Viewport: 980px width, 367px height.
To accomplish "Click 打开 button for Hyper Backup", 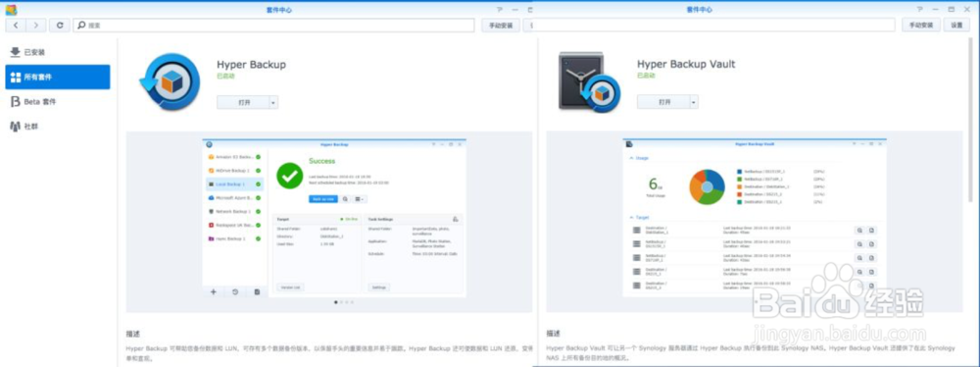I will [243, 102].
